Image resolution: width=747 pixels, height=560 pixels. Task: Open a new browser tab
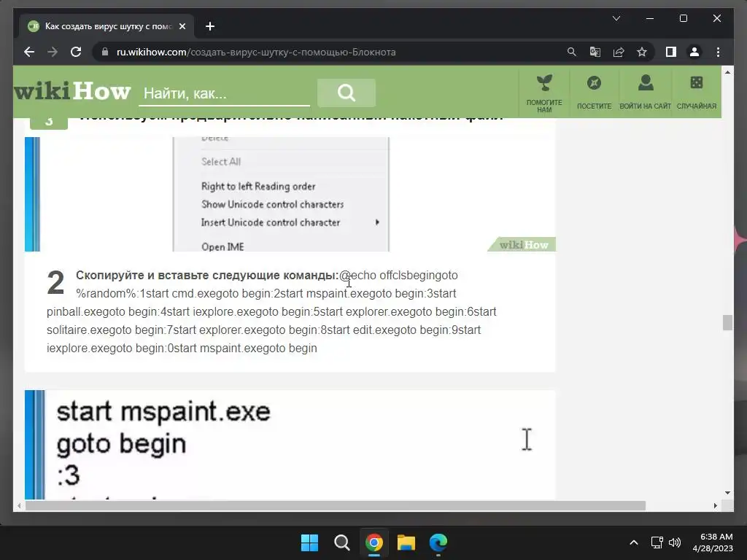point(210,26)
